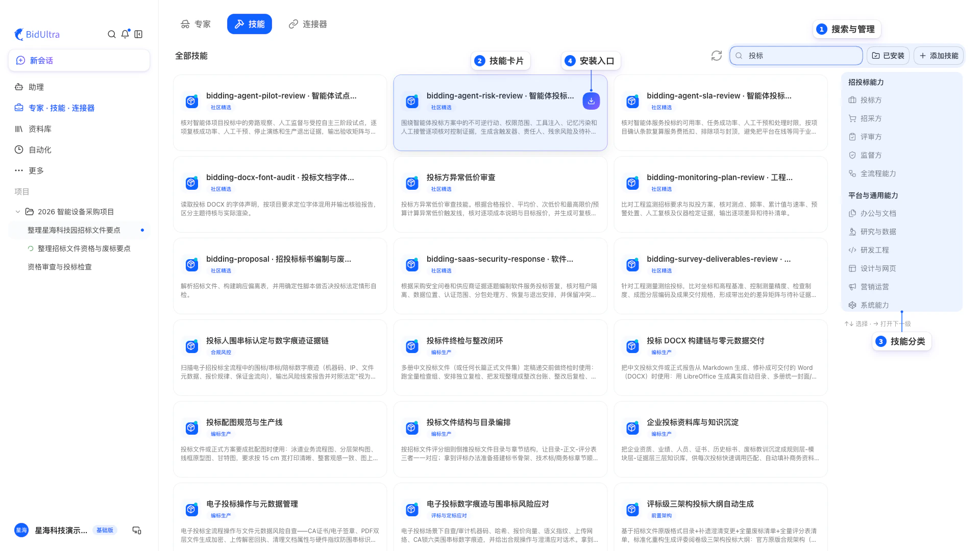Open notifications bell in sidebar header

tap(125, 34)
